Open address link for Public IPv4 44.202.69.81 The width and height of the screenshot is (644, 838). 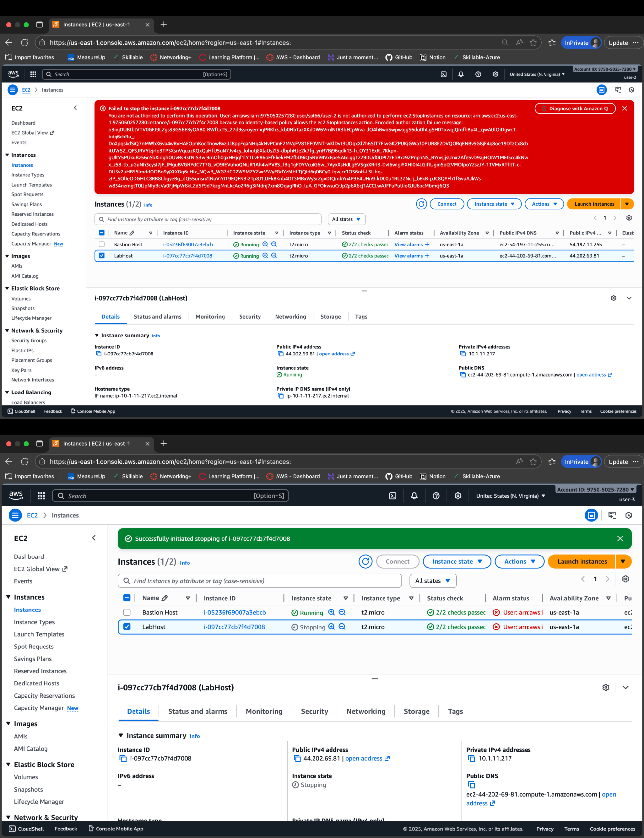[x=334, y=354]
